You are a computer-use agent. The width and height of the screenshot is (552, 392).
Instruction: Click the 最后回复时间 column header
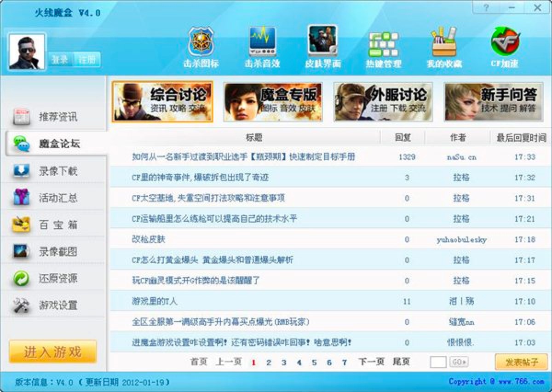[521, 138]
